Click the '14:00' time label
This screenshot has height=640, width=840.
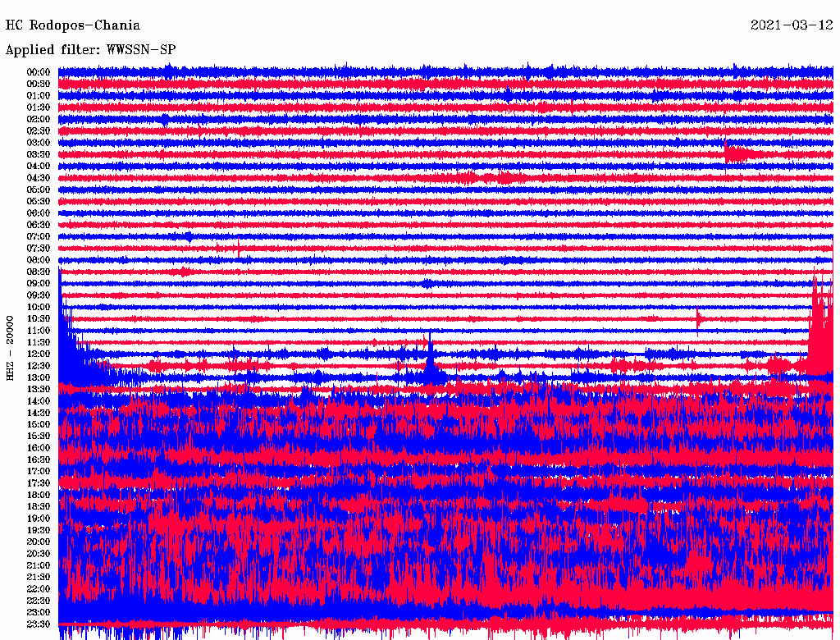tap(39, 401)
